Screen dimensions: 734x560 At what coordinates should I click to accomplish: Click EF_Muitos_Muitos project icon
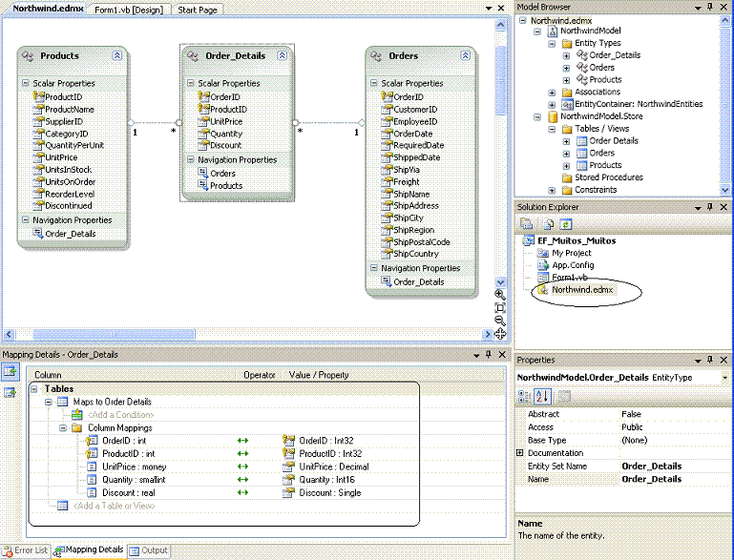(x=528, y=240)
